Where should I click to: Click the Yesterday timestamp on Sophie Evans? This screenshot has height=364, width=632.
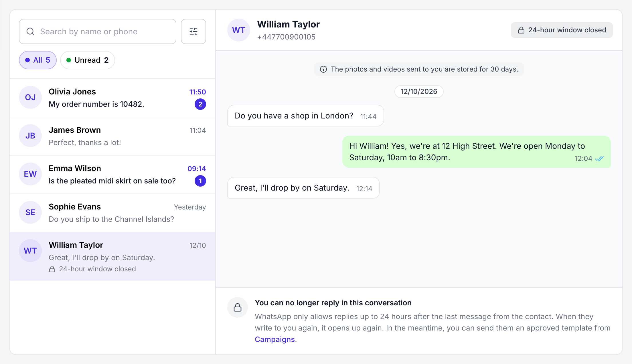tap(190, 207)
